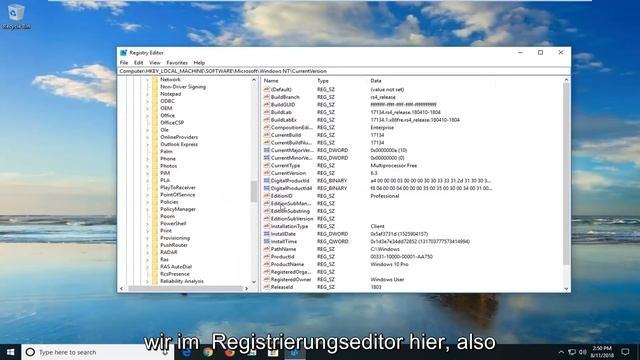Open the Edit menu
Screen dimensions: 640x360
point(138,63)
